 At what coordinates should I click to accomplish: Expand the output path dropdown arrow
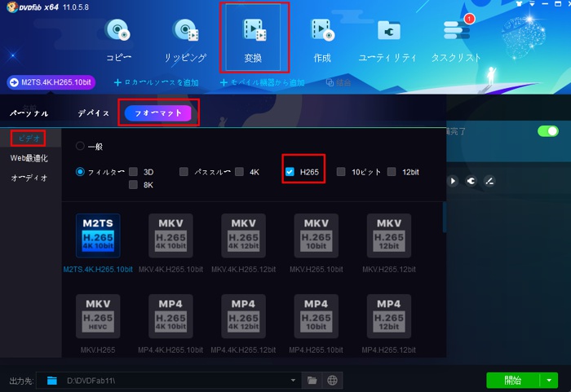click(293, 381)
